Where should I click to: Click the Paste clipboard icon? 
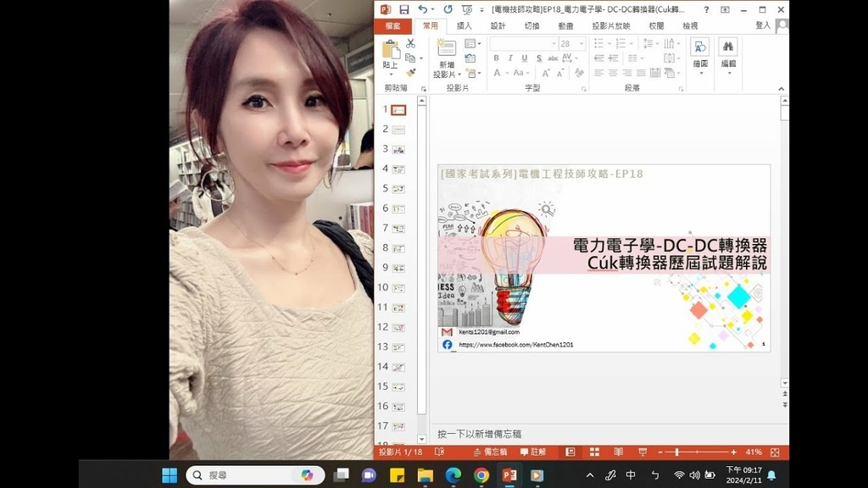tap(391, 50)
